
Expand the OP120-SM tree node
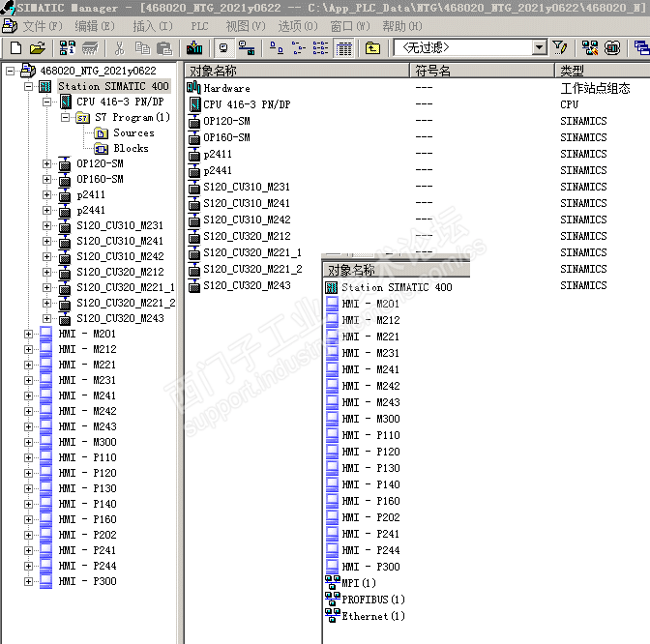click(46, 163)
